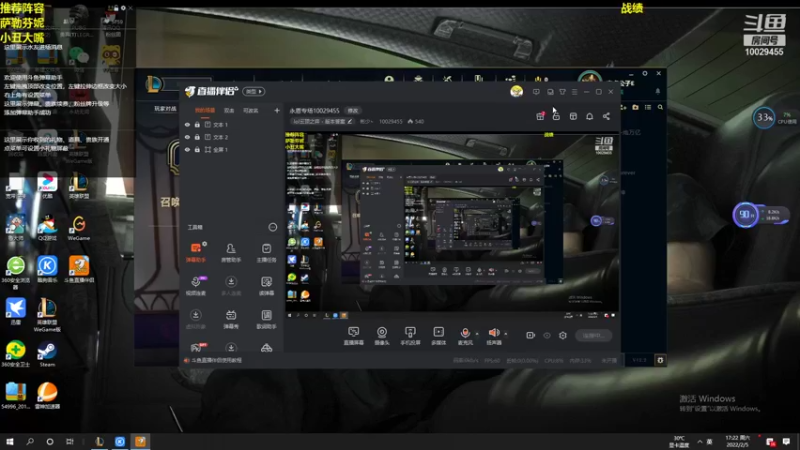The width and height of the screenshot is (800, 450).
Task: Click the record video icon beside settings
Action: (x=531, y=335)
